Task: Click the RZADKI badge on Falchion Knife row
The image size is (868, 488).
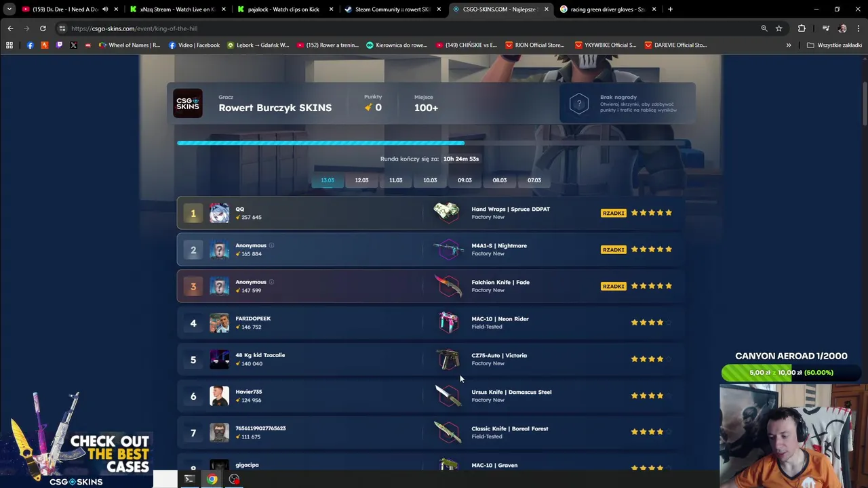Action: point(613,286)
